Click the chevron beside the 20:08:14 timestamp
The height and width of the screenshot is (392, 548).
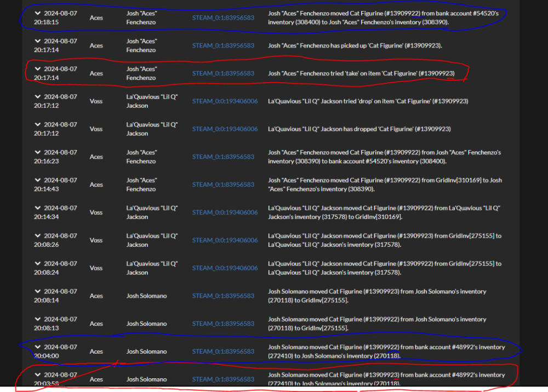pos(37,291)
